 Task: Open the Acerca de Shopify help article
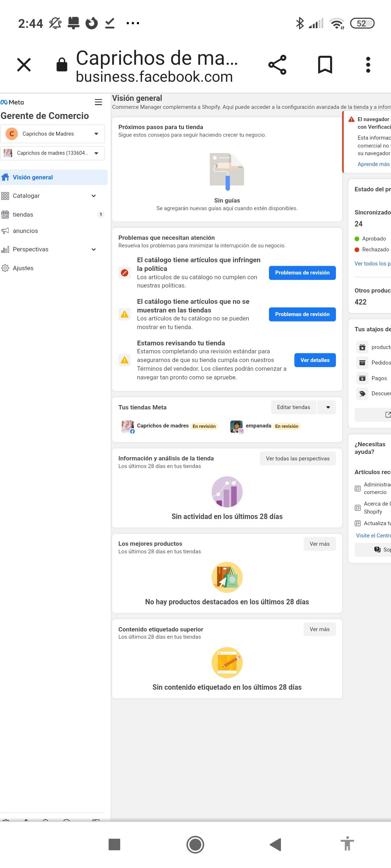(x=373, y=508)
